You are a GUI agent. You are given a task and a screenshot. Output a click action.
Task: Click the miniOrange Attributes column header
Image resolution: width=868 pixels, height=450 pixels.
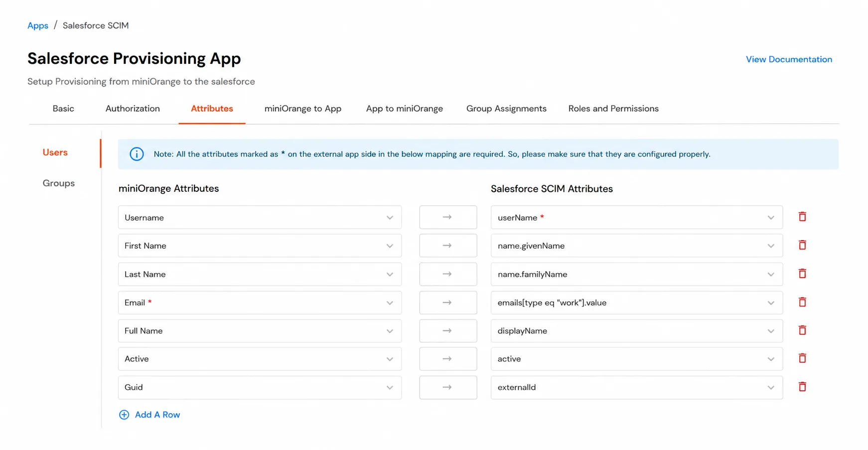(169, 188)
